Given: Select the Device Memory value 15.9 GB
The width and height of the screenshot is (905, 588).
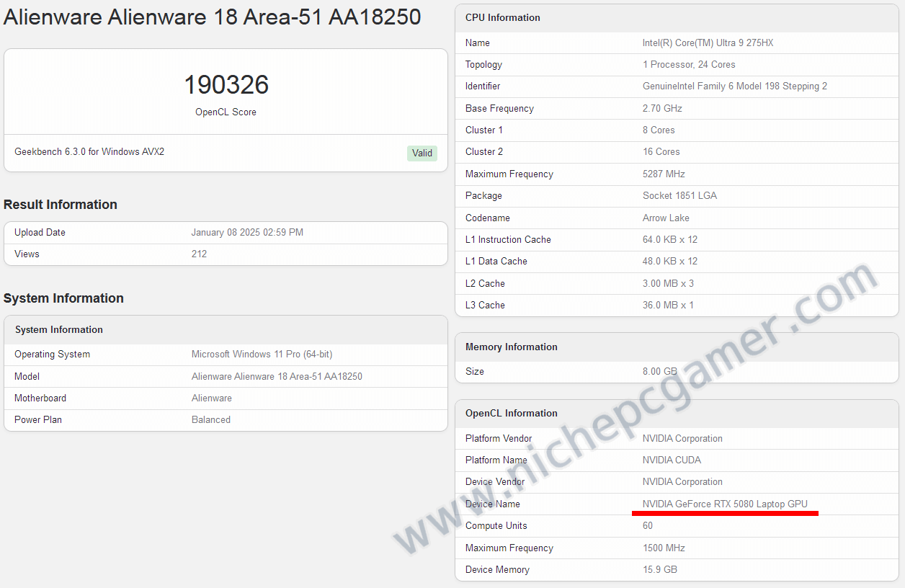Looking at the screenshot, I should pos(659,570).
